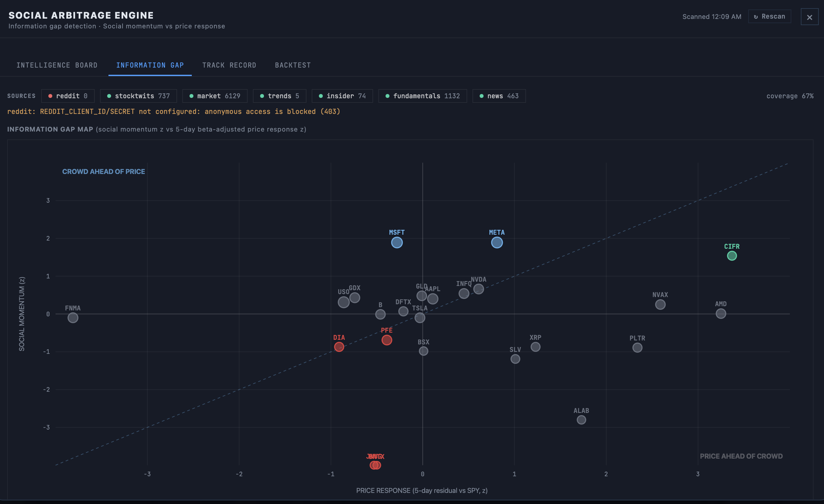
Task: Click the reddit 403 error message
Action: (173, 111)
